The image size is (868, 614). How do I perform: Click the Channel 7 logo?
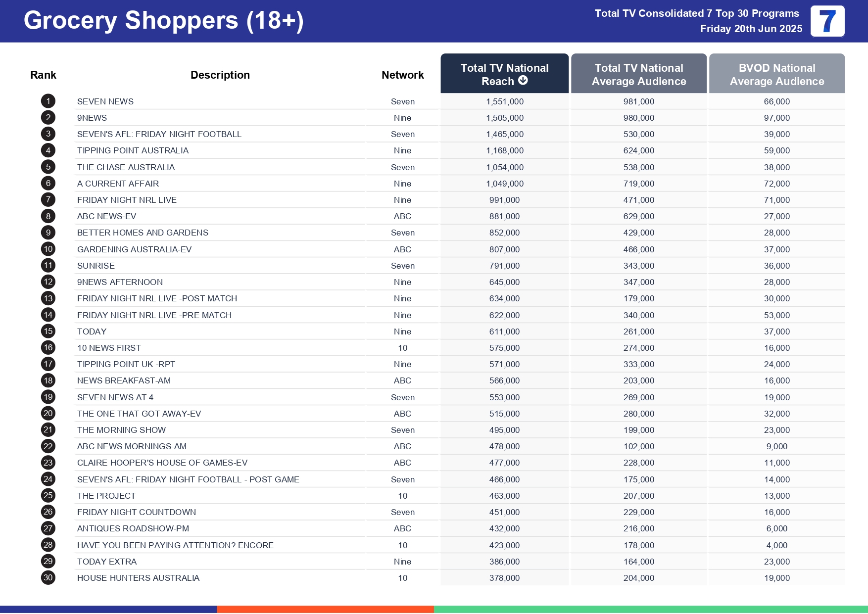pyautogui.click(x=827, y=21)
